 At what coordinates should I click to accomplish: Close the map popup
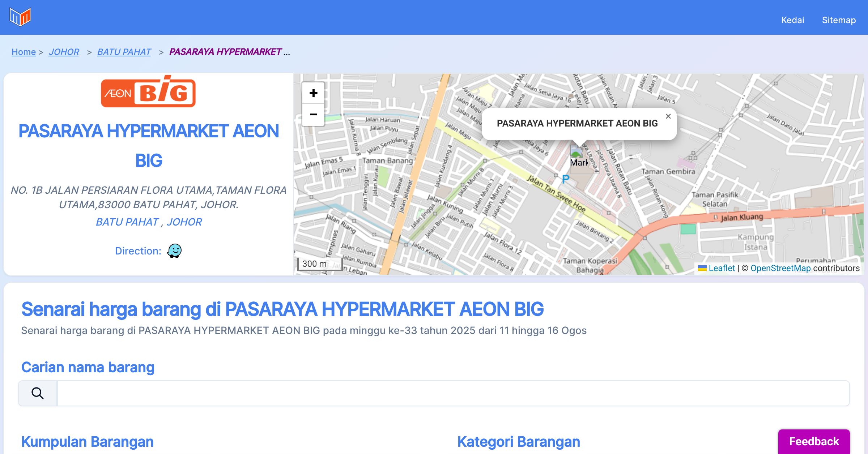pos(668,116)
